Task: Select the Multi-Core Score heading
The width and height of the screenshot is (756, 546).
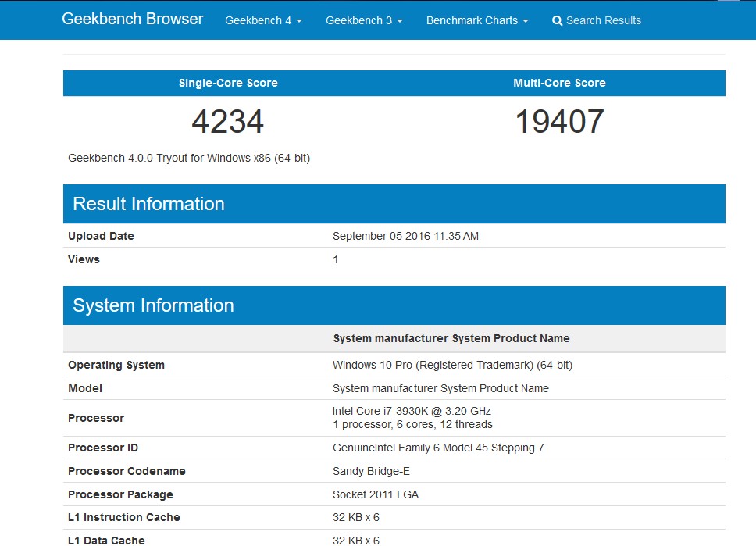Action: [559, 83]
